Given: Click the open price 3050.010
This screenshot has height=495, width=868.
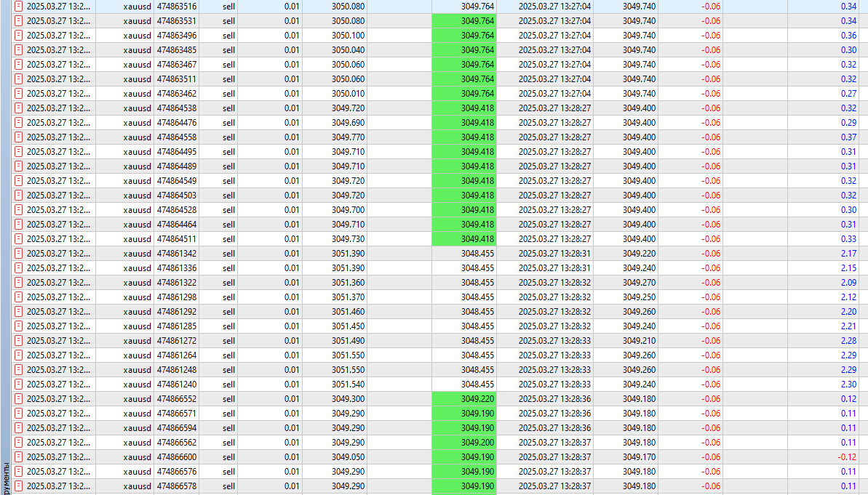Looking at the screenshot, I should coord(349,94).
